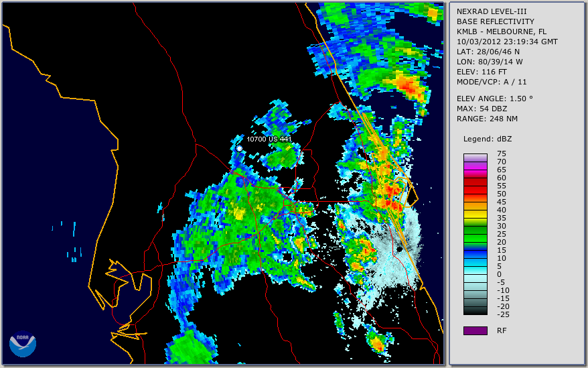Click the white location marker for 10700 US 441
This screenshot has height=368, width=588.
point(239,149)
